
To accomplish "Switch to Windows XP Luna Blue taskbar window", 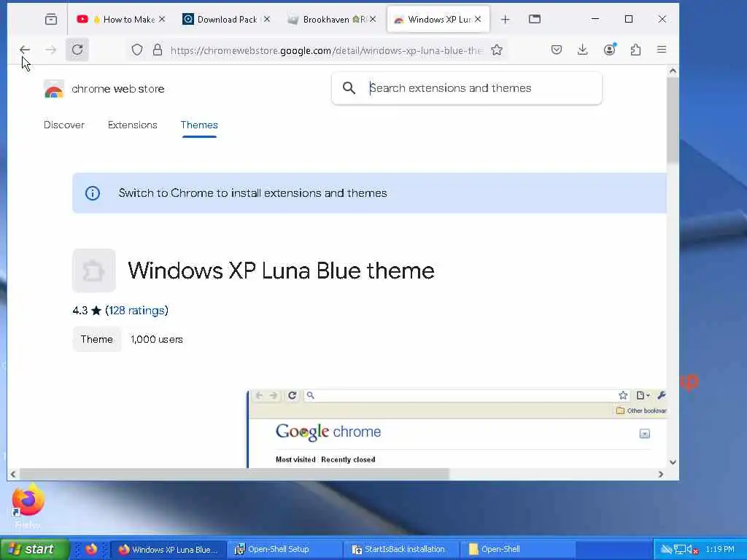I will point(168,550).
